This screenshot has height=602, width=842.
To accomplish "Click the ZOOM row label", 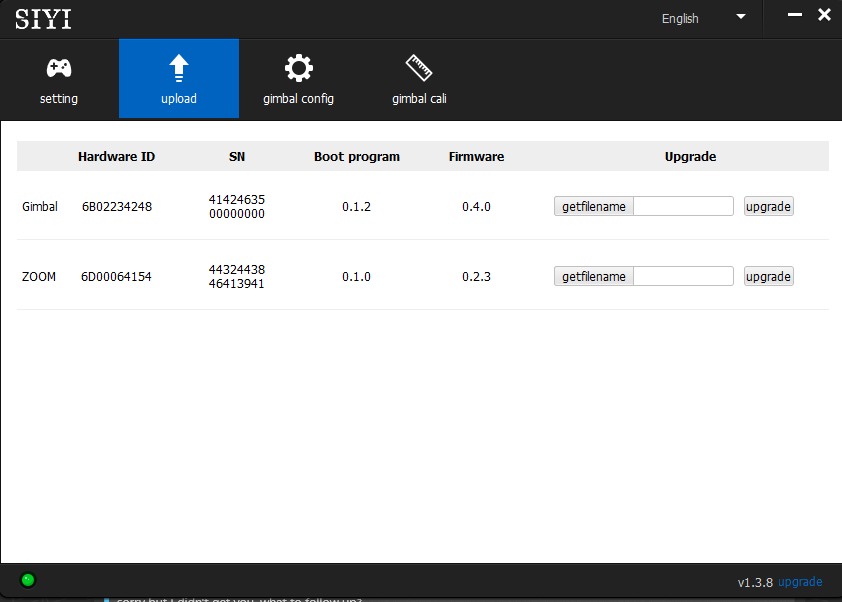I will tap(39, 277).
